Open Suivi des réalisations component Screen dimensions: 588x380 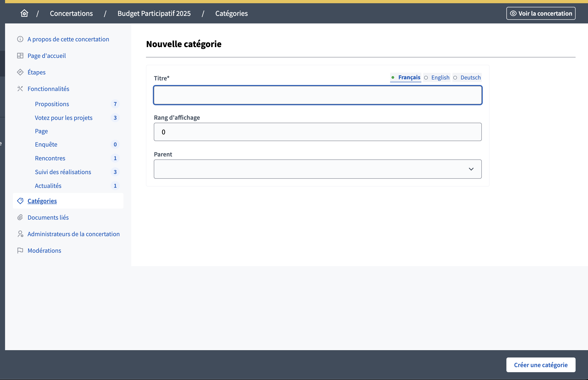coord(63,172)
